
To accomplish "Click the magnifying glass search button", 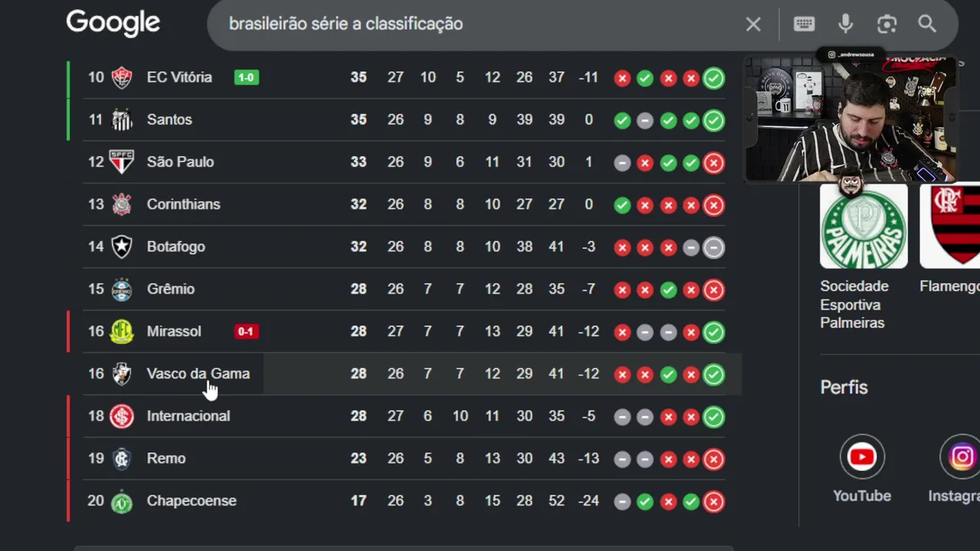I will pos(927,24).
